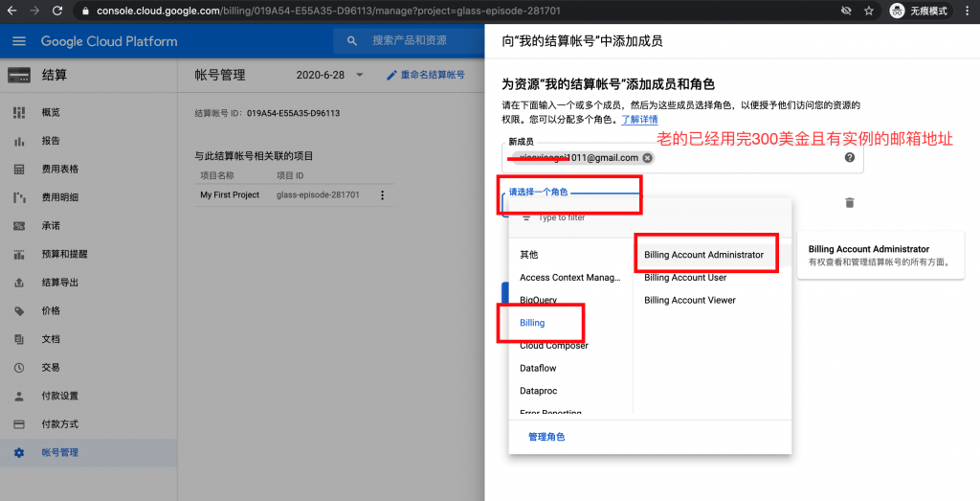Go back with browser back arrow

(11, 11)
